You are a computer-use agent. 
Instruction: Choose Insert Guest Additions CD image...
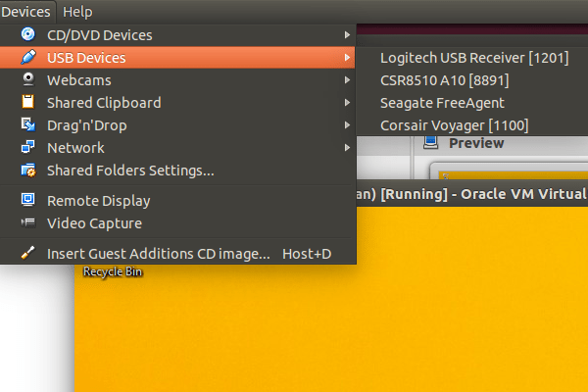point(177,254)
